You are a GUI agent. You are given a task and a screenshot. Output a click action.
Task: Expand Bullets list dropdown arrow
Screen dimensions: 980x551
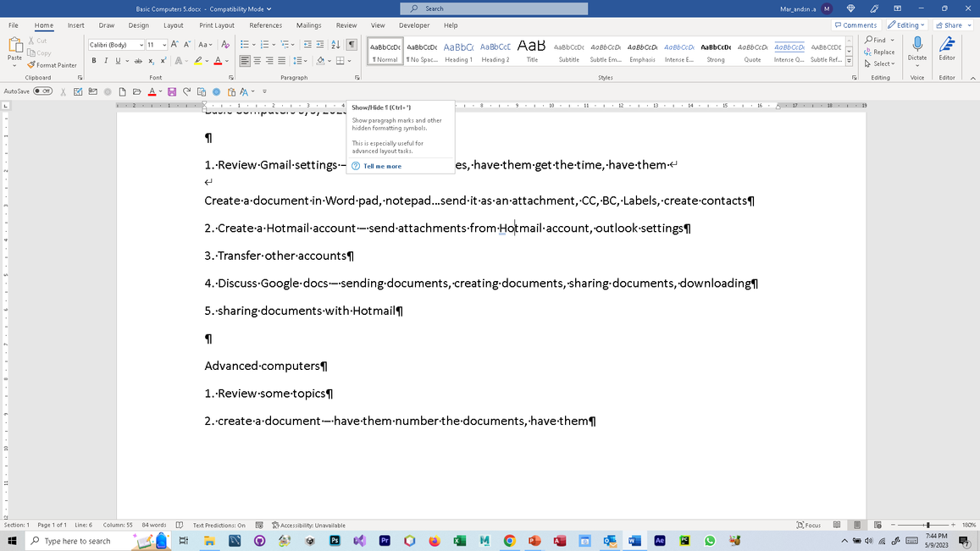[253, 44]
